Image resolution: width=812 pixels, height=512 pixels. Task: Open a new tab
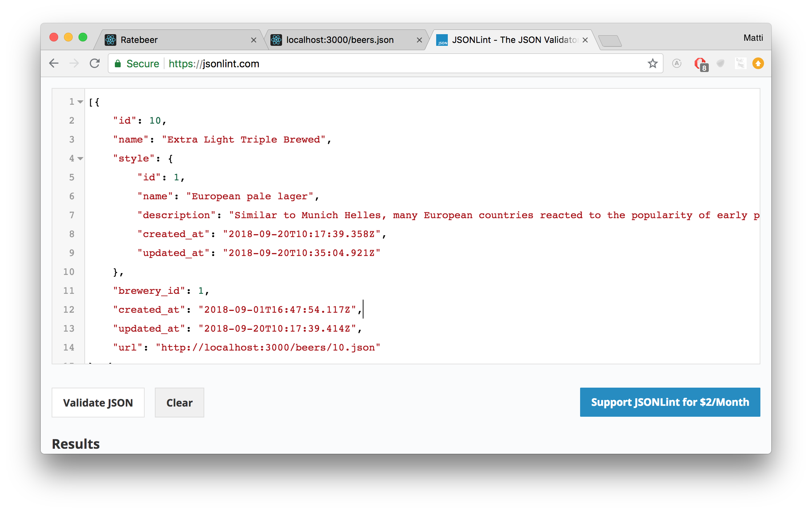(x=610, y=41)
